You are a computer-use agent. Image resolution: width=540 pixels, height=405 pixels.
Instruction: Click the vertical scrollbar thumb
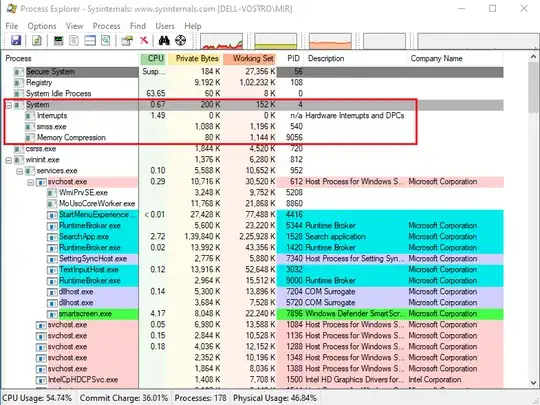pyautogui.click(x=533, y=87)
